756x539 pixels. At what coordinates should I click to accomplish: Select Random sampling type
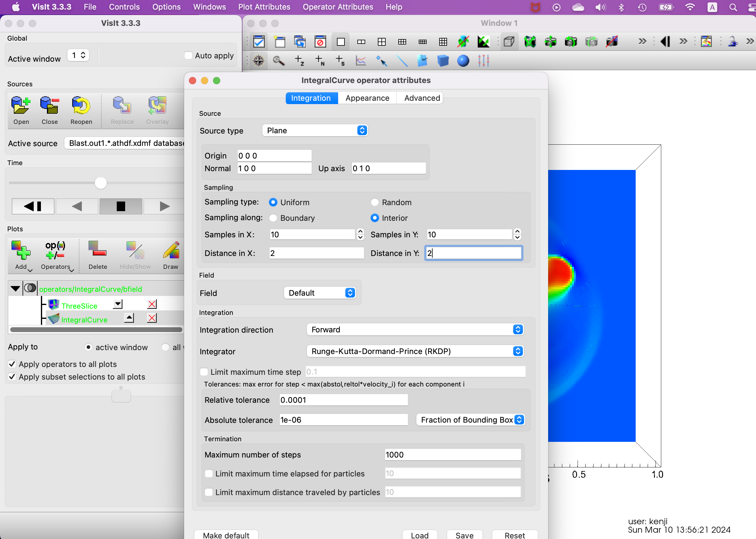(375, 202)
